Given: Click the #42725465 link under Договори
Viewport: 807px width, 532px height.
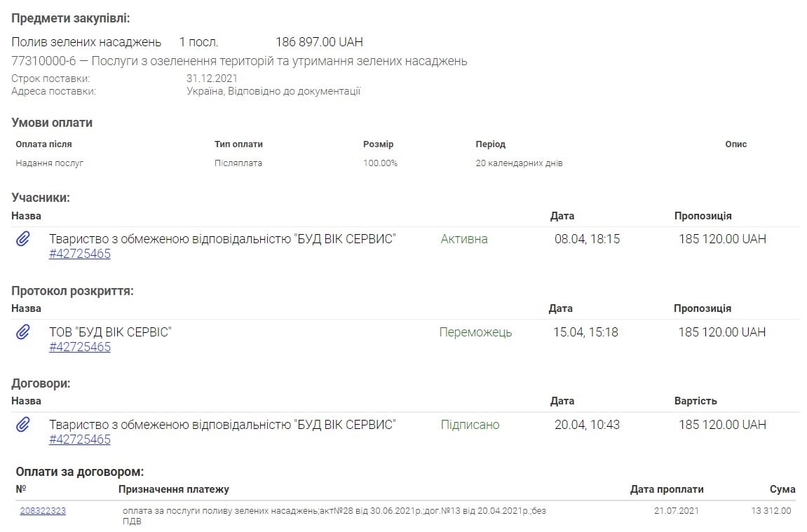Looking at the screenshot, I should coord(80,439).
